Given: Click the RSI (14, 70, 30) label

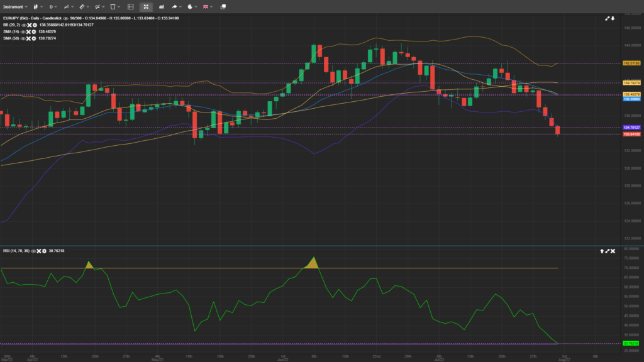Looking at the screenshot, I should point(15,251).
